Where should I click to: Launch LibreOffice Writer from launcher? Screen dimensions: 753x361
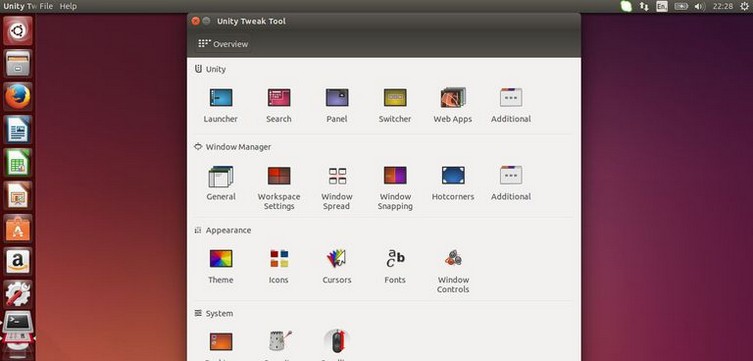click(x=18, y=130)
